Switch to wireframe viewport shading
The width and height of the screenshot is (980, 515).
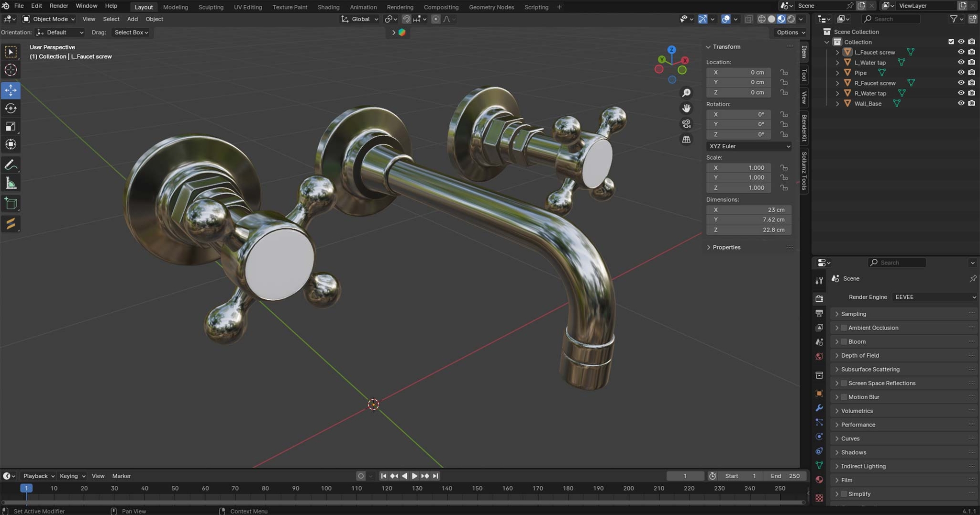pyautogui.click(x=761, y=19)
